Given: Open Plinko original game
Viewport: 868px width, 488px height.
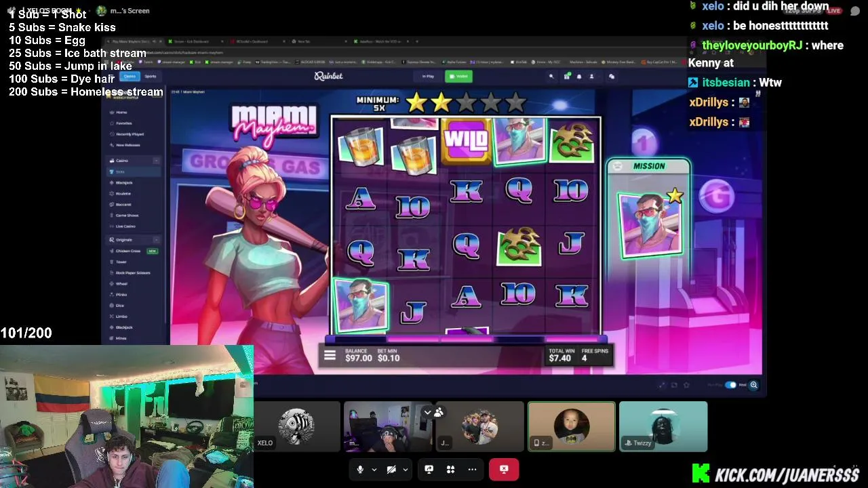Looking at the screenshot, I should coord(121,294).
